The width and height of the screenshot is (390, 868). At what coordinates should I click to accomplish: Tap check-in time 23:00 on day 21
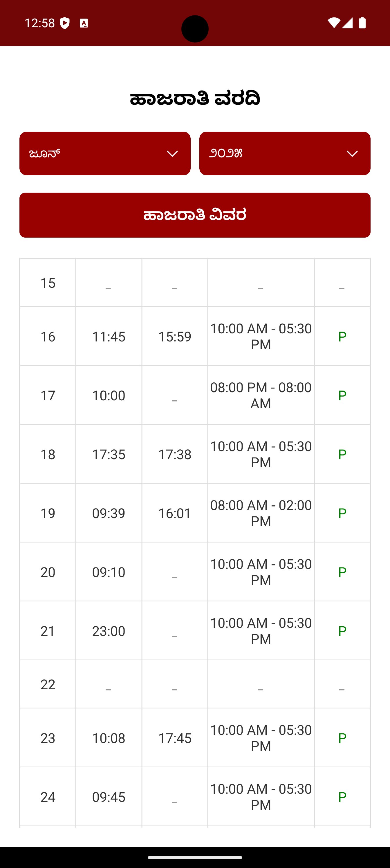click(x=109, y=631)
